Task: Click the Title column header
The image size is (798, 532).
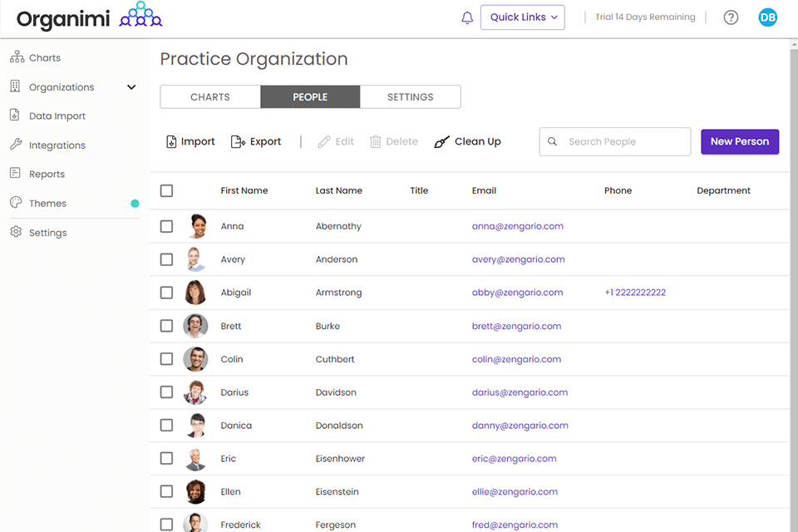Action: coord(419,190)
